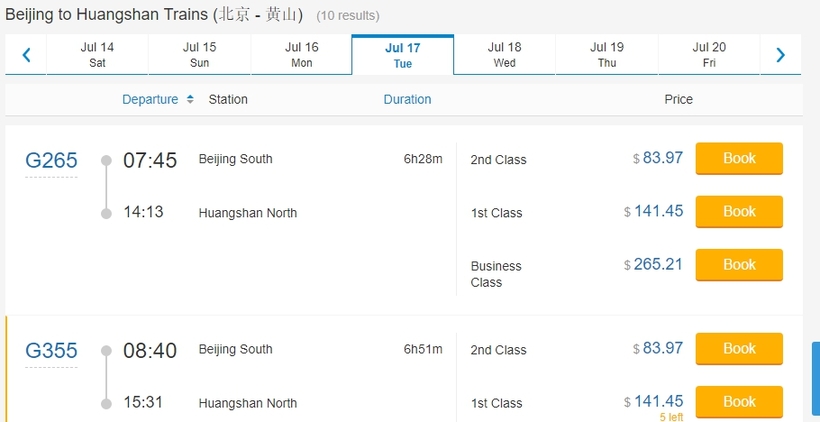Select the current Jul 17 Tue tab

coord(403,55)
